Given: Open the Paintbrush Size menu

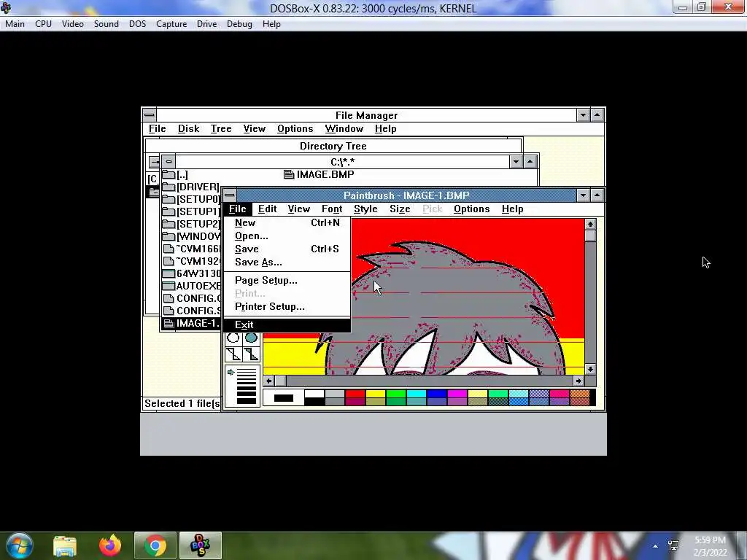Looking at the screenshot, I should [x=400, y=209].
